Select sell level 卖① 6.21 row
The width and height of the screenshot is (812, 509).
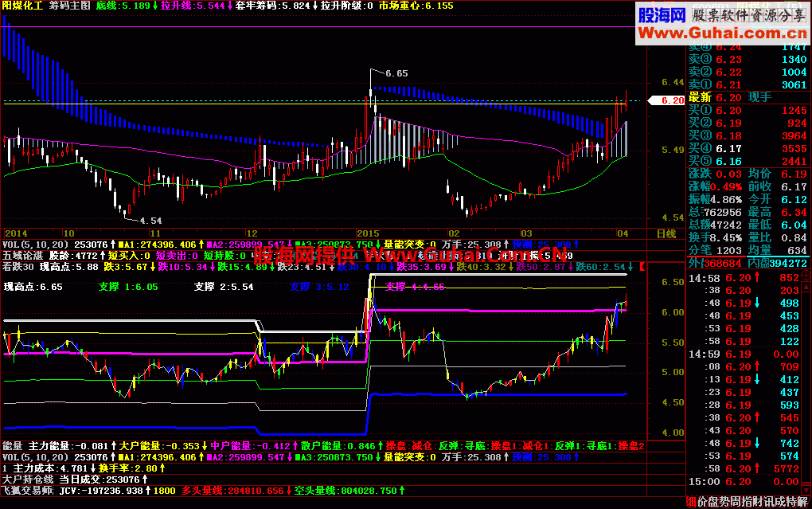748,85
